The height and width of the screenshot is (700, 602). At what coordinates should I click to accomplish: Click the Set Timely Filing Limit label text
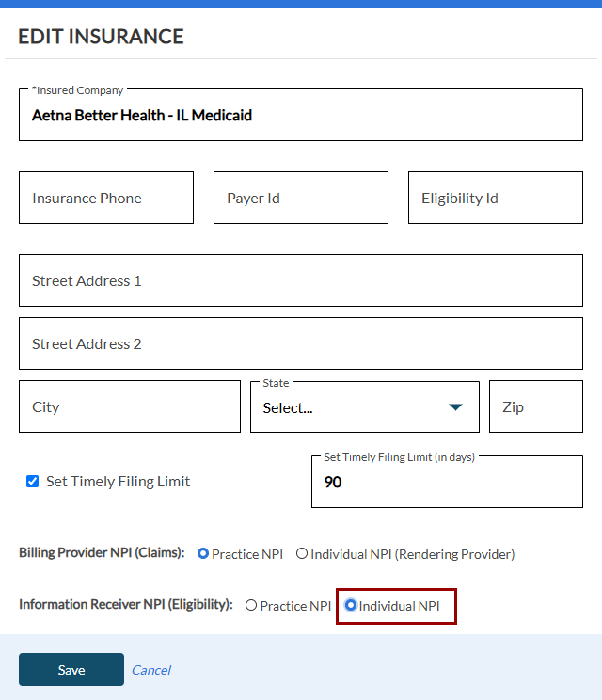click(x=118, y=482)
